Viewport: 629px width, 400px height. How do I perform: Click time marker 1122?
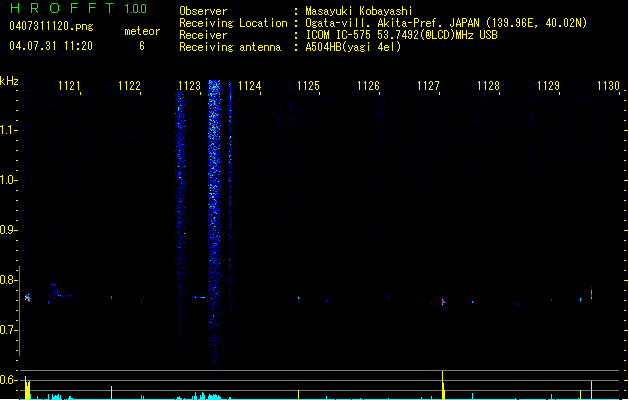(129, 86)
